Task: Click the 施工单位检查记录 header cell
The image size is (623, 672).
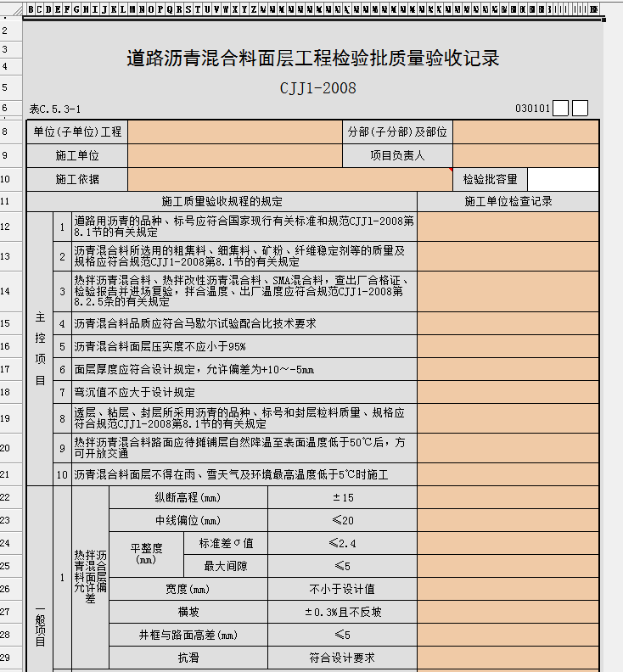Action: point(508,201)
